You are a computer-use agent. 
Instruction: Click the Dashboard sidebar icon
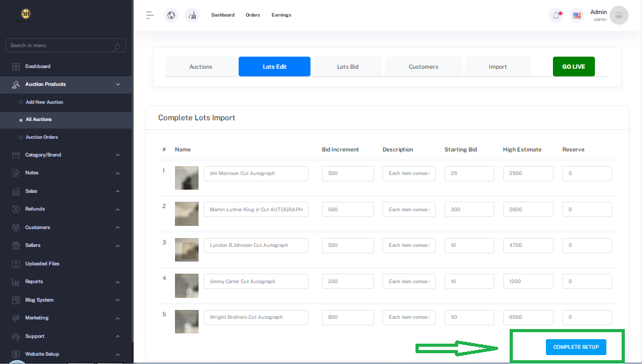click(x=16, y=67)
